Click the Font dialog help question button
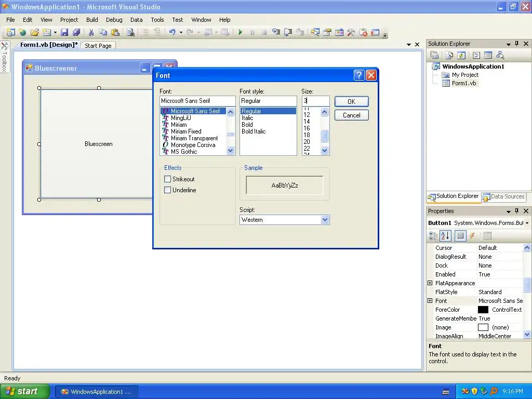Screen dimensions: 532x399 click(x=359, y=75)
